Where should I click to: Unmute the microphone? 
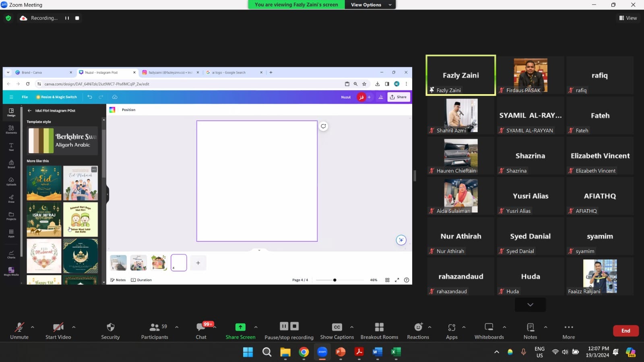click(19, 327)
